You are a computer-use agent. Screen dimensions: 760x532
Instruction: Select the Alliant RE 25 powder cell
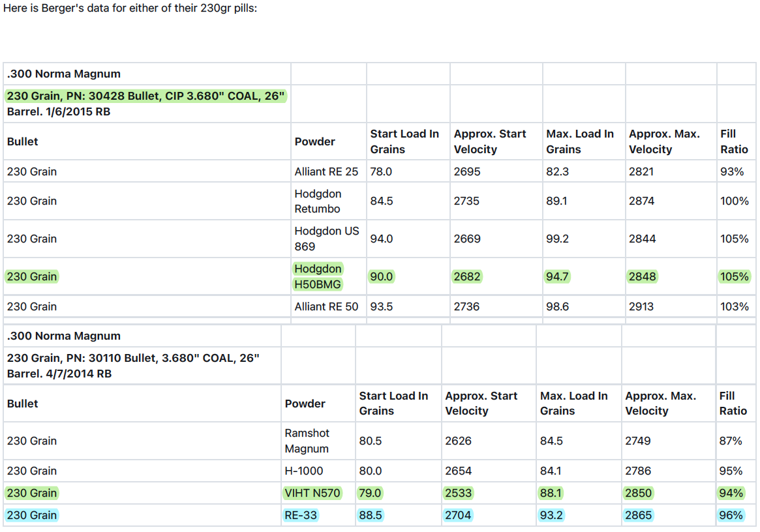coord(326,171)
